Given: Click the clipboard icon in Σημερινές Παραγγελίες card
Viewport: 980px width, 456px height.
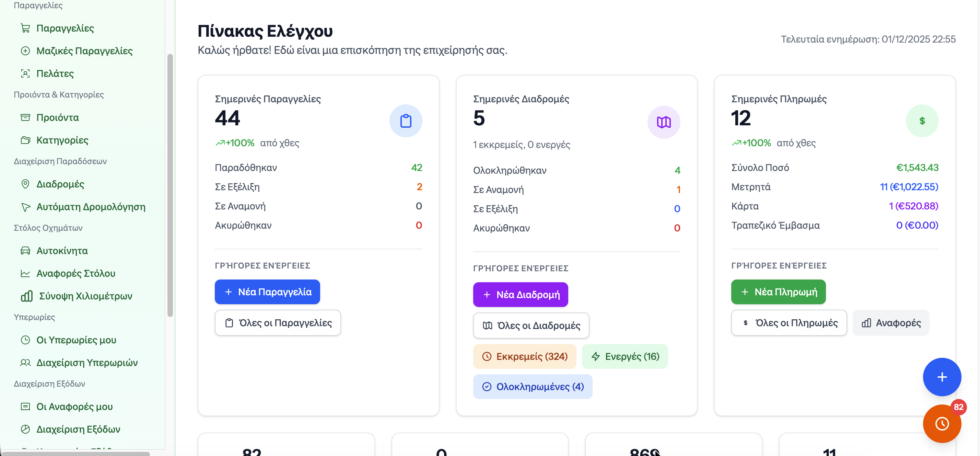Looking at the screenshot, I should pos(406,121).
